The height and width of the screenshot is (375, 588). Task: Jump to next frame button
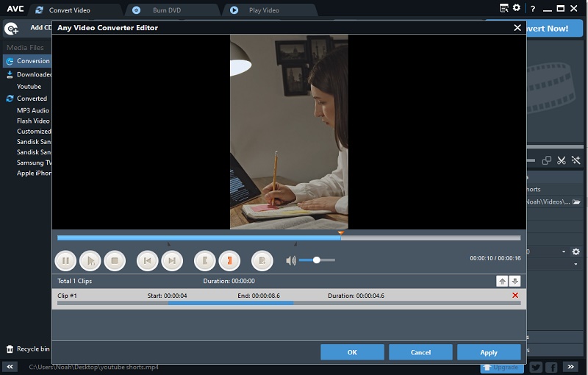coord(172,260)
